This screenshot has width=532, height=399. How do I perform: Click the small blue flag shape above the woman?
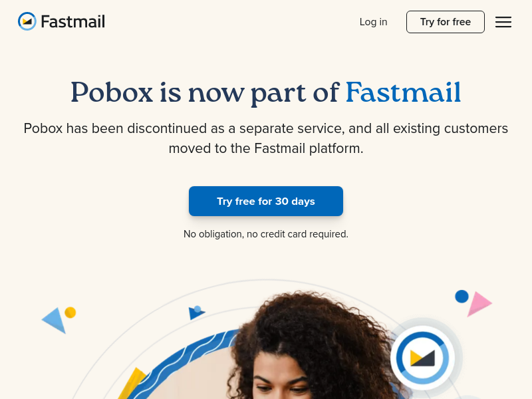(x=196, y=313)
